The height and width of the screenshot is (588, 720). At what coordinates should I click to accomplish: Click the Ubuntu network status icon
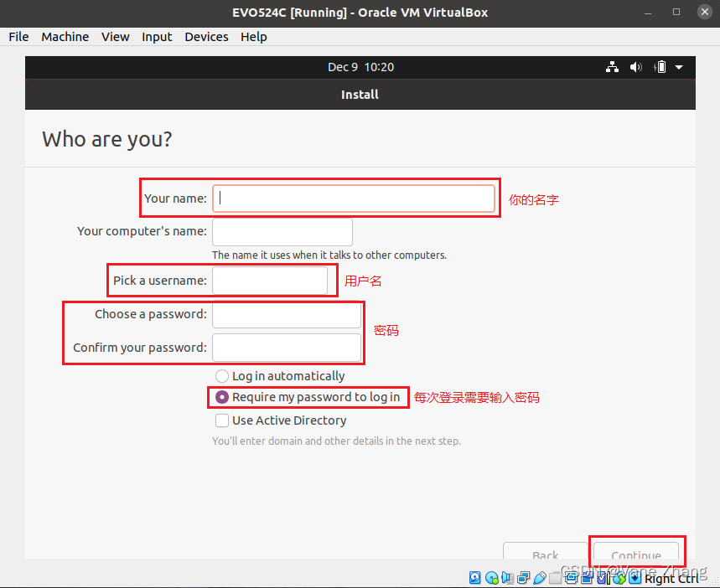coord(612,67)
